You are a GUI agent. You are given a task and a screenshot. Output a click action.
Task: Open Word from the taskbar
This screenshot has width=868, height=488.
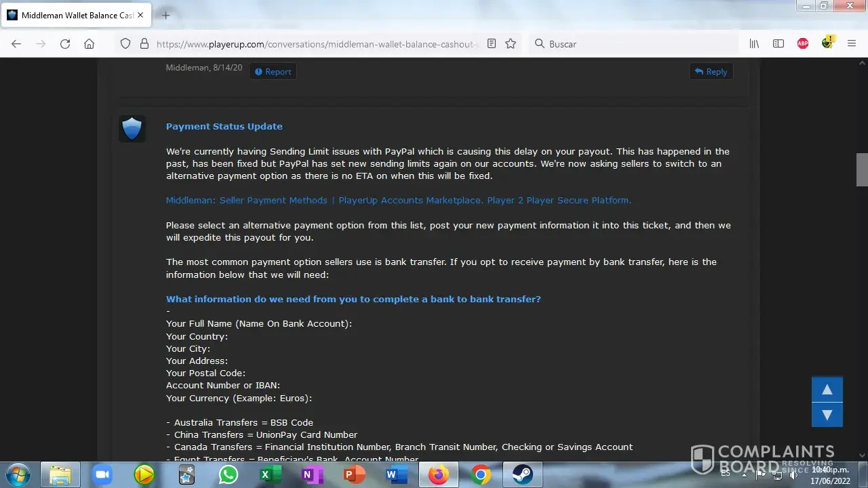(396, 475)
